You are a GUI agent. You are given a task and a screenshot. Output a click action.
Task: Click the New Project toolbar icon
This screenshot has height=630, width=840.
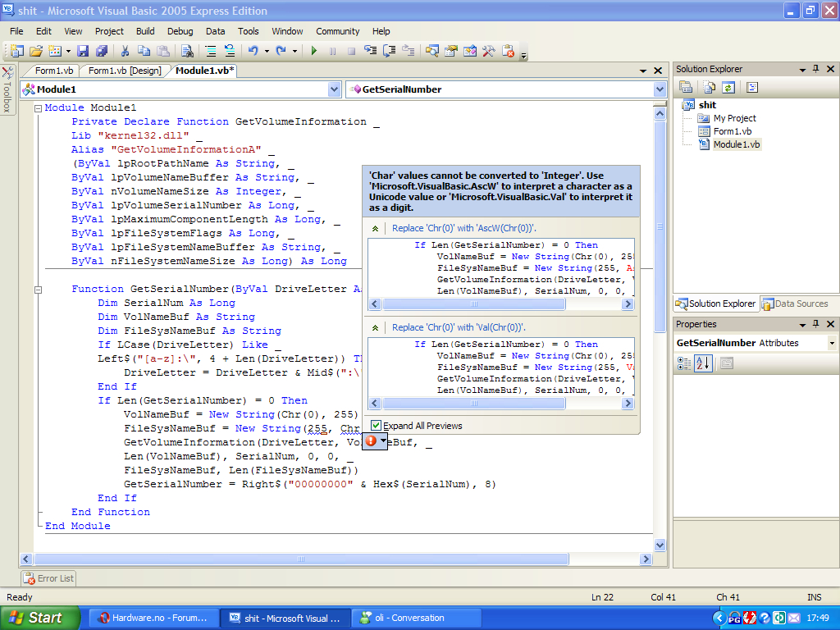16,51
